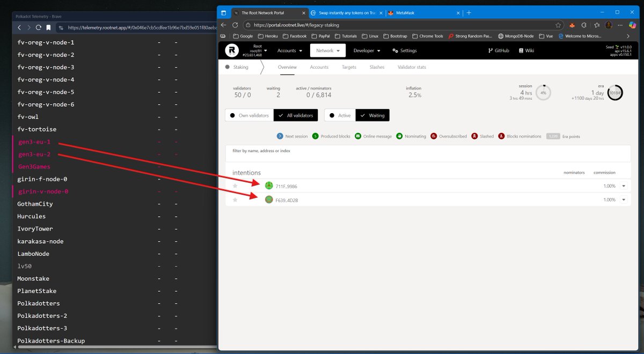Open the Accounts menu in the portal

pos(290,50)
